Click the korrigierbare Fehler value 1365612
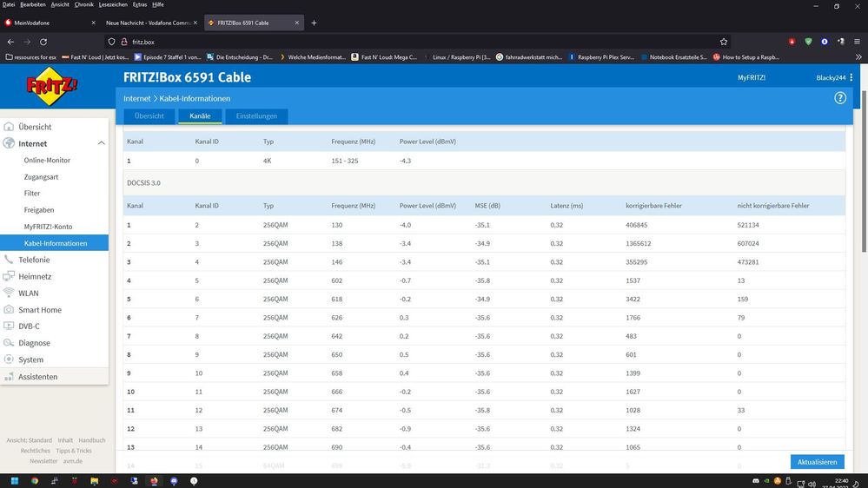The width and height of the screenshot is (868, 488). click(639, 243)
